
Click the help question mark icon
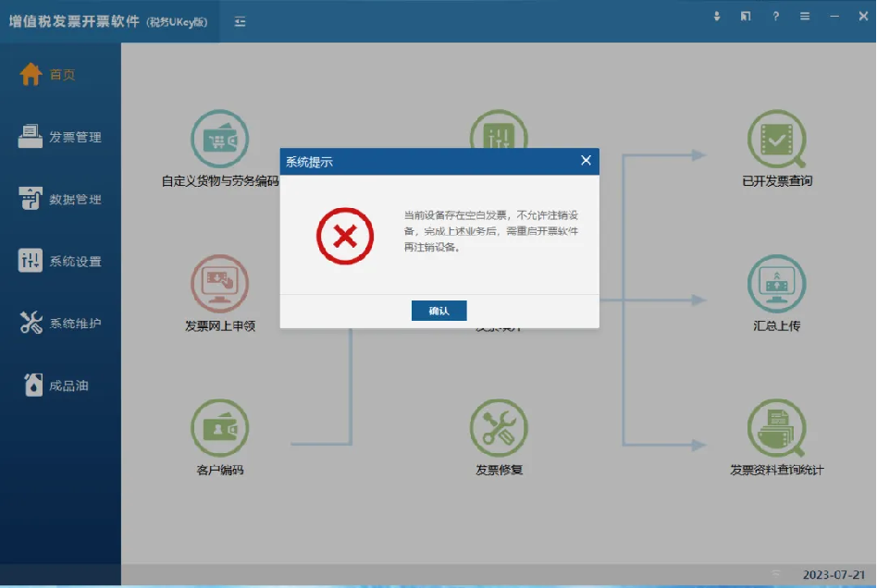coord(775,16)
